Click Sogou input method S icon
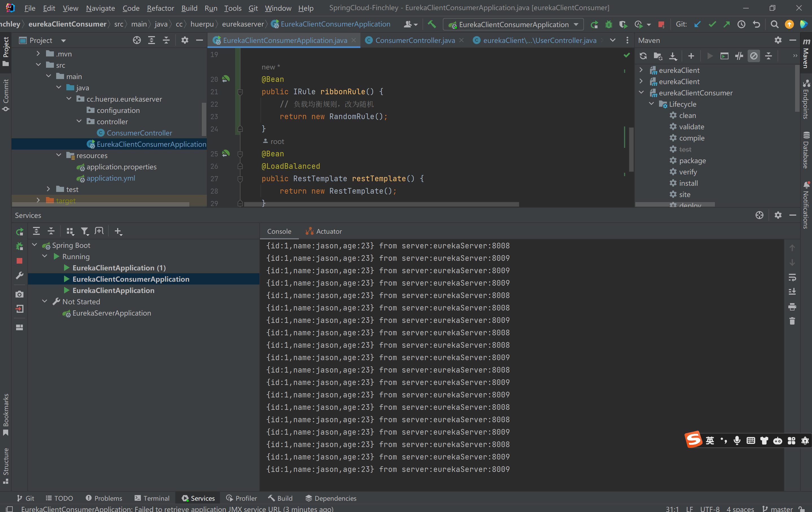Viewport: 812px width, 512px height. pyautogui.click(x=693, y=440)
